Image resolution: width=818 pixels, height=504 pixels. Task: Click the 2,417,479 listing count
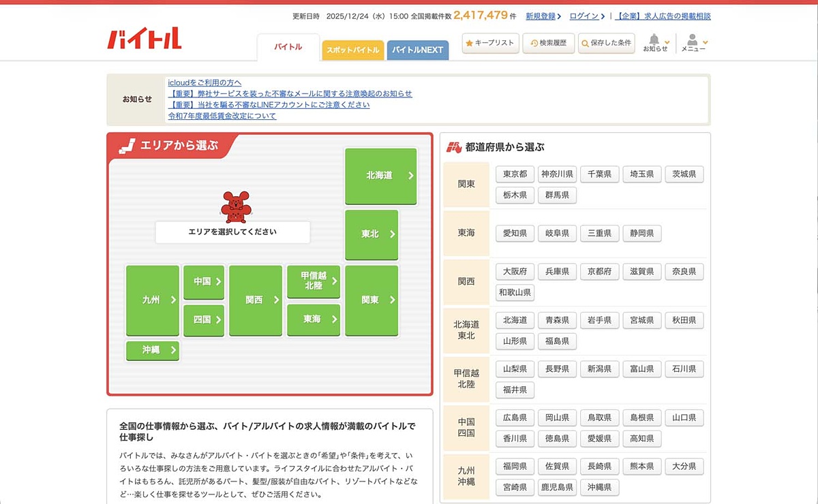(x=481, y=15)
